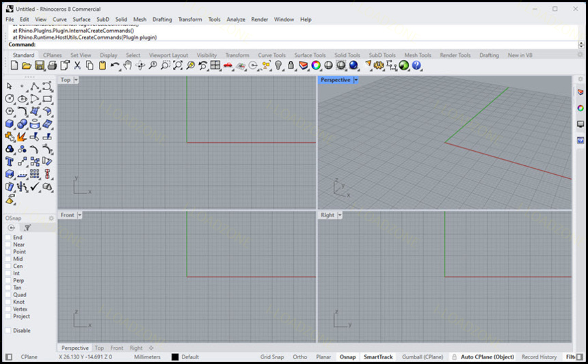
Task: Enable the Near osnap checkbox
Action: pos(8,244)
